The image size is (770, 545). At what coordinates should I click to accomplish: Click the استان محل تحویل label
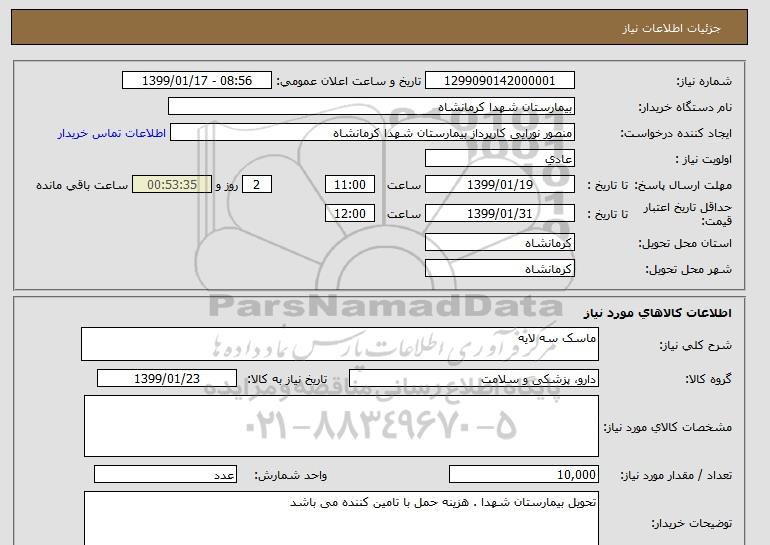point(685,243)
